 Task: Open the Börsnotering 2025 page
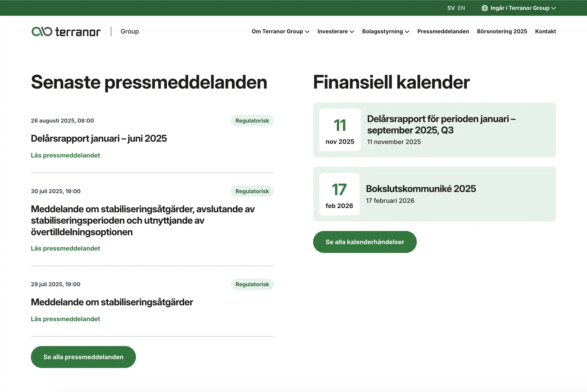502,31
